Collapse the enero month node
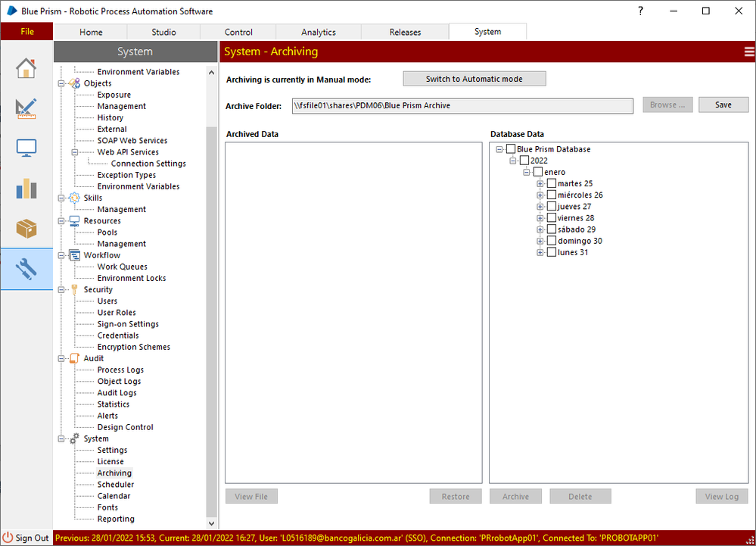Screen dimensions: 756x546 [x=527, y=172]
